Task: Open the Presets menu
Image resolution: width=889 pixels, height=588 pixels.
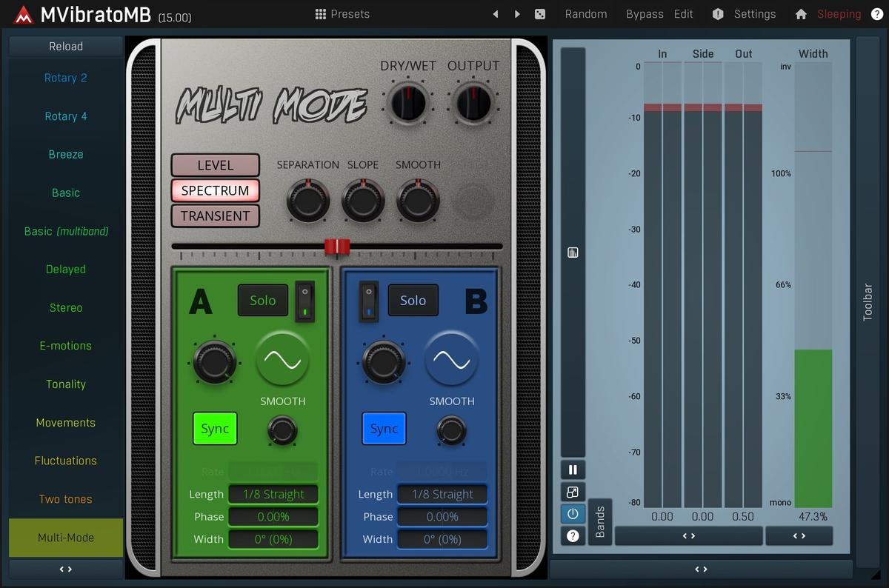Action: tap(342, 14)
